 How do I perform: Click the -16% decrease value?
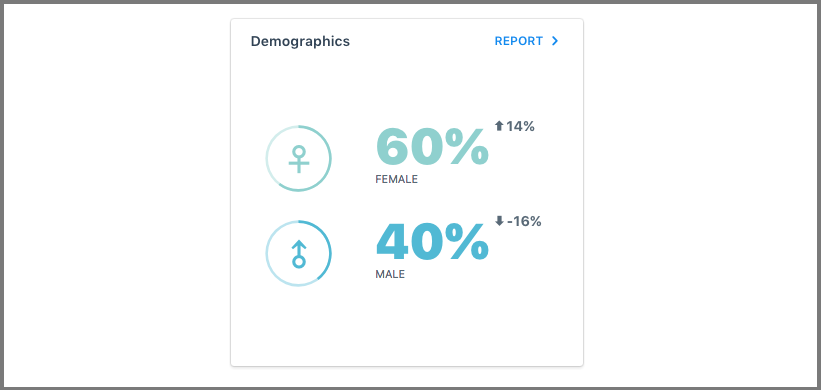(524, 221)
